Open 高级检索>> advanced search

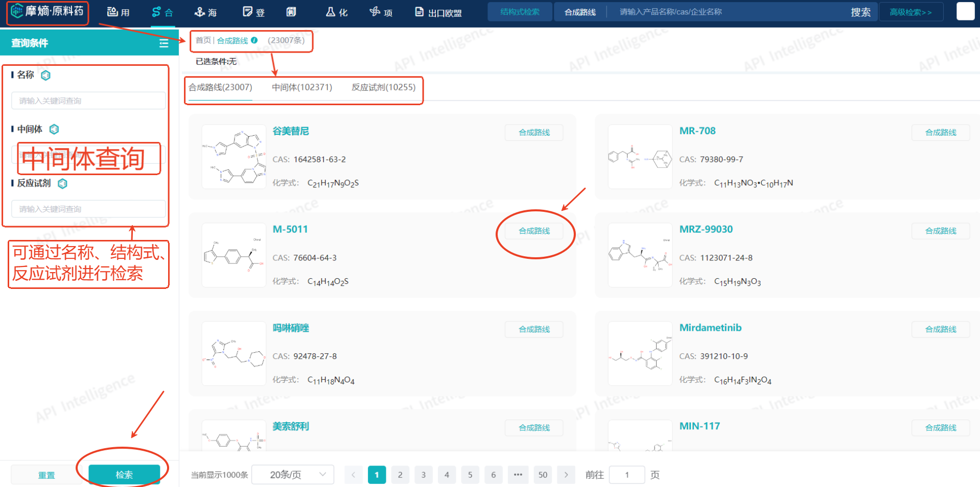click(x=911, y=12)
